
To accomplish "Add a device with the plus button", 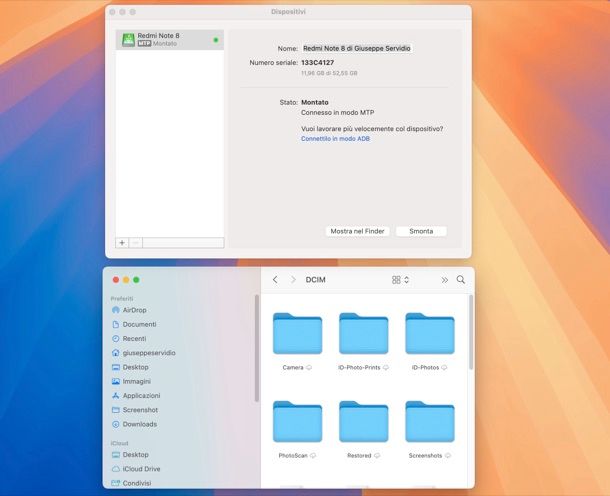I will 122,243.
